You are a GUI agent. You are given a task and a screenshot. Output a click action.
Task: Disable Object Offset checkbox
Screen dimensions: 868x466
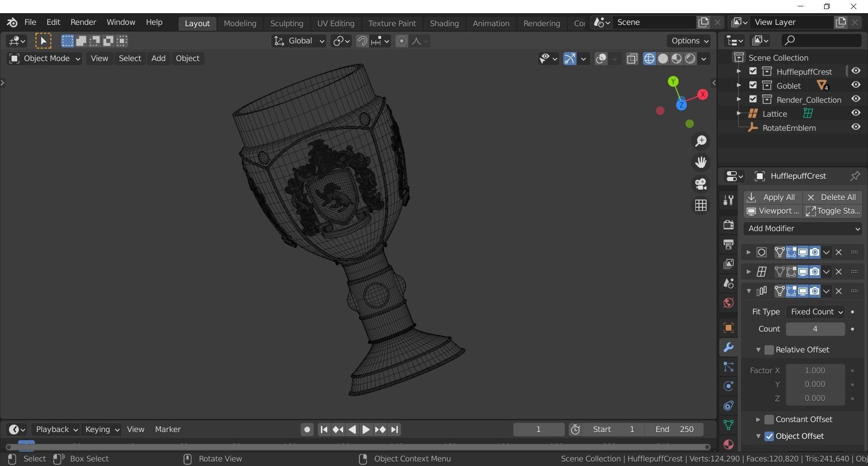(769, 436)
